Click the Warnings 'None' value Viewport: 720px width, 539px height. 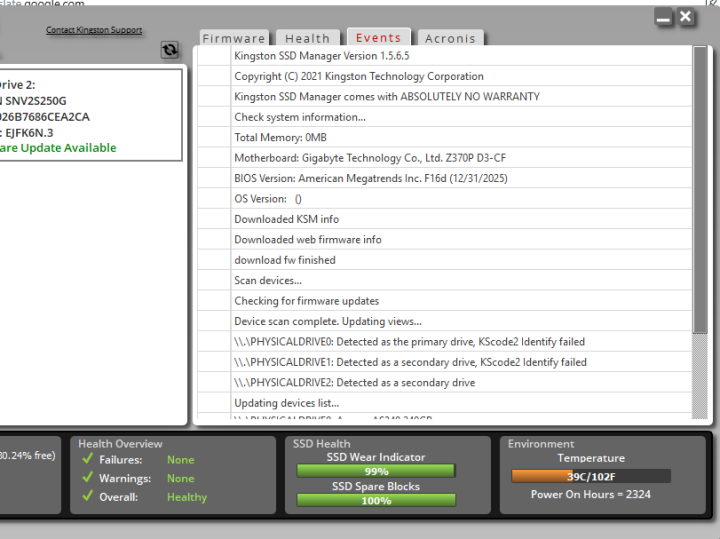(x=180, y=478)
